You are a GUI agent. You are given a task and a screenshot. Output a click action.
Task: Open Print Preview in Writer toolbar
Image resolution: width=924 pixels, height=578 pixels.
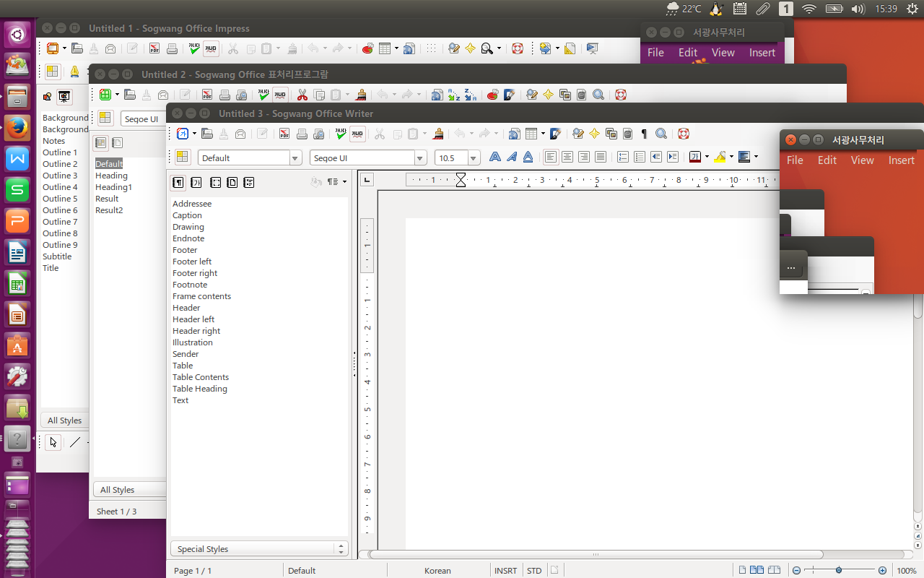[318, 134]
